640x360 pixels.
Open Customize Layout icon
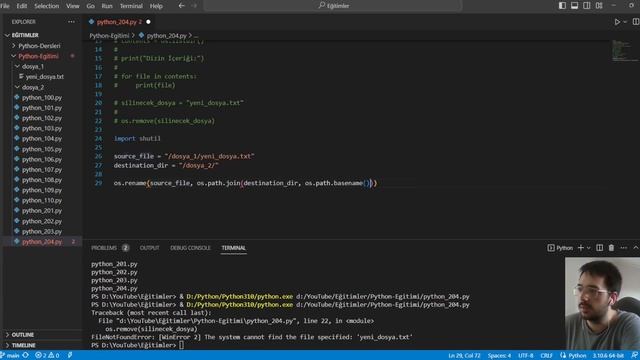[599, 6]
